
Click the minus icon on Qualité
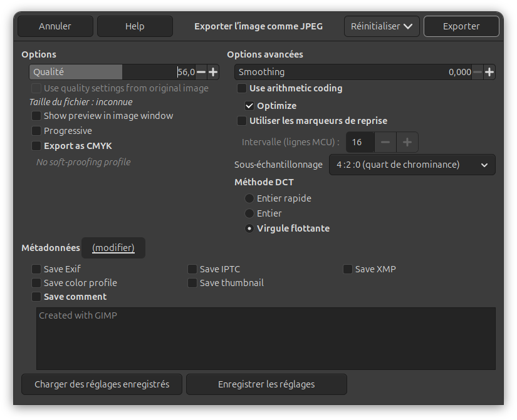(201, 72)
